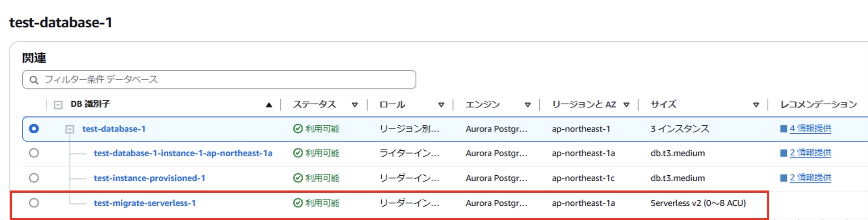
Task: Select radio for test-instance-provisioned-1
Action: click(34, 178)
